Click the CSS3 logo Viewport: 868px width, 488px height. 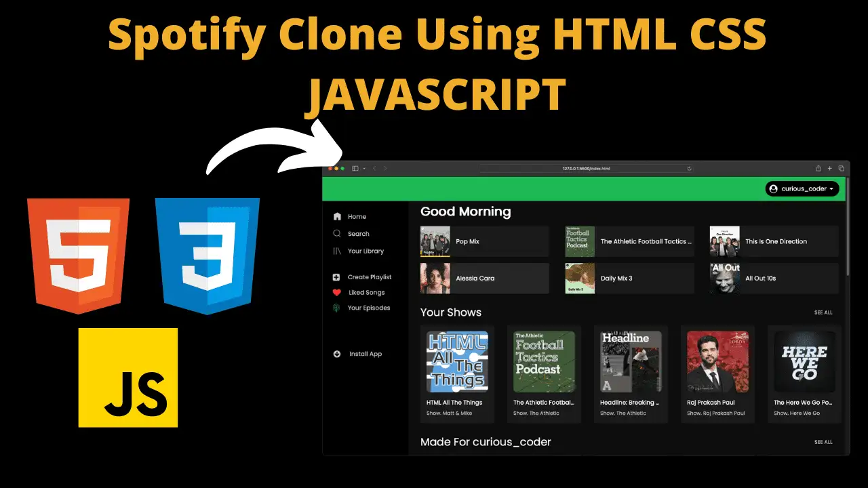pyautogui.click(x=208, y=256)
